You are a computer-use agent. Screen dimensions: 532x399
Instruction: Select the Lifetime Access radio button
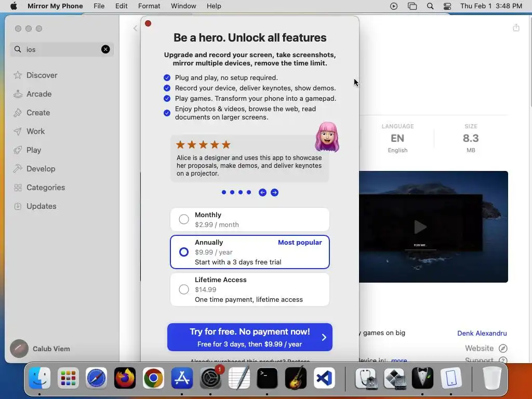pos(183,289)
